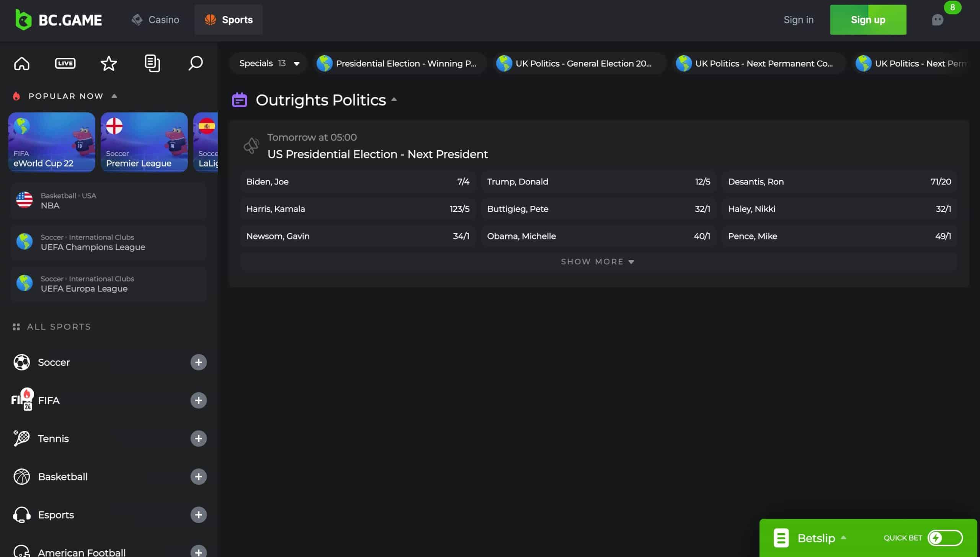Viewport: 980px width, 557px height.
Task: Open favorites star icon
Action: coord(109,63)
